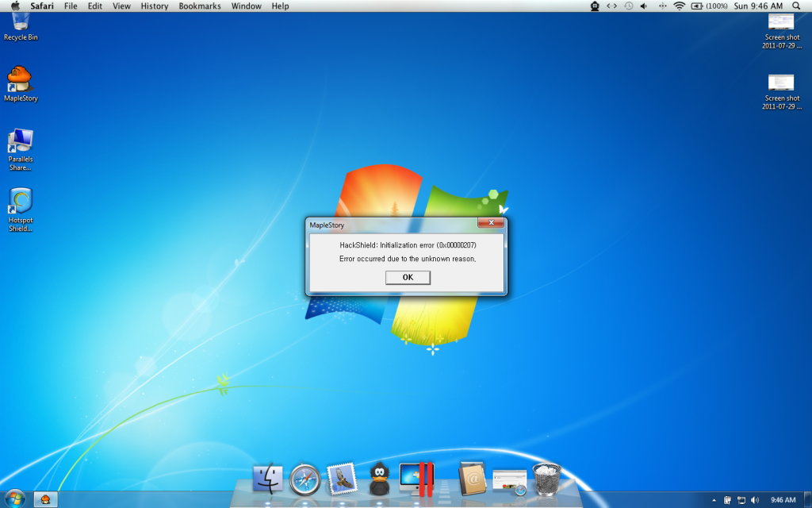Open the Apple menu

point(14,6)
